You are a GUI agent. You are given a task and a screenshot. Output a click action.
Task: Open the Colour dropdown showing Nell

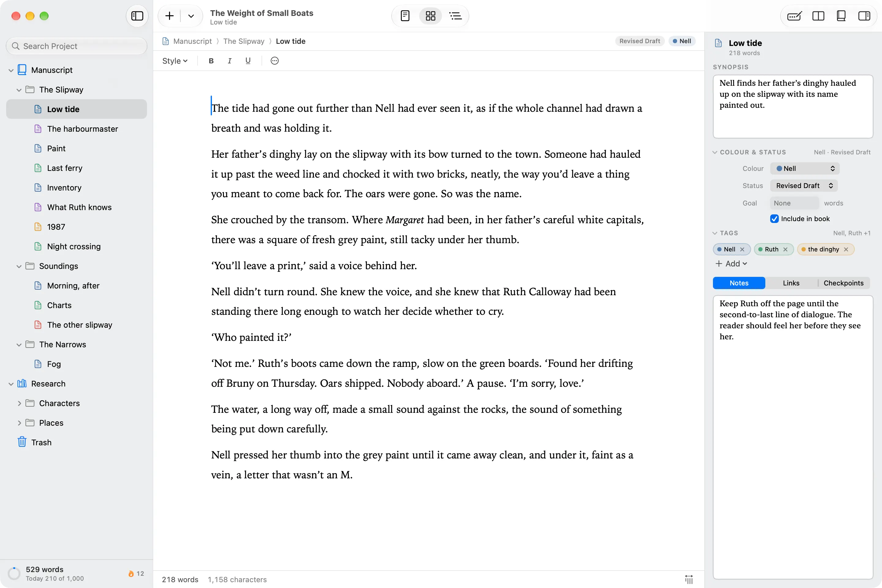(x=805, y=168)
